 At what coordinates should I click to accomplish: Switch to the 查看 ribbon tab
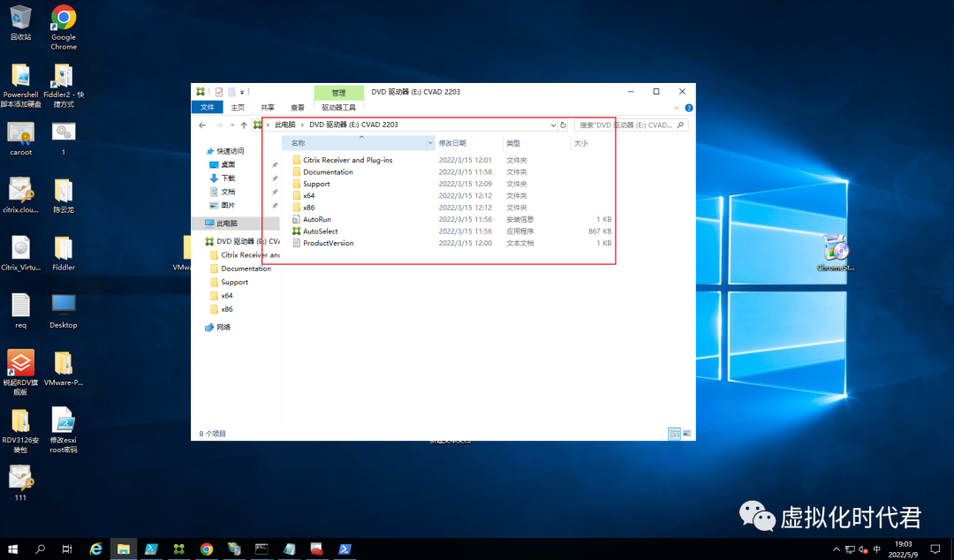297,108
